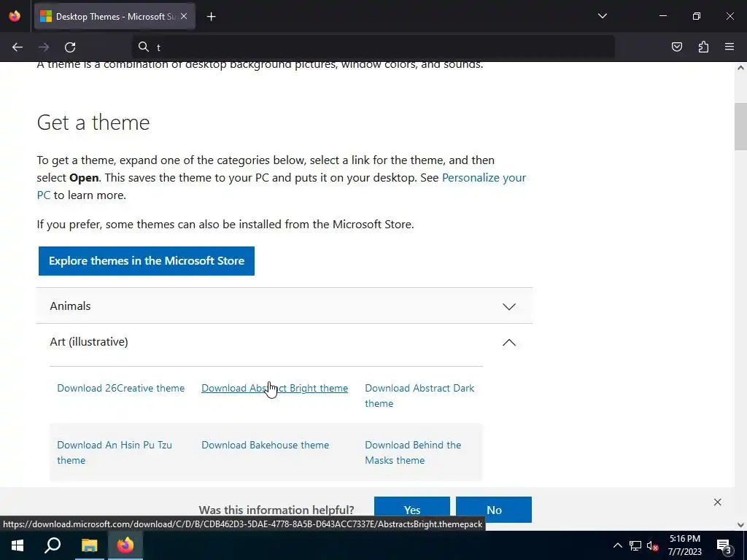747x560 pixels.
Task: Click the page vertical scrollbar thumb
Action: [740, 126]
